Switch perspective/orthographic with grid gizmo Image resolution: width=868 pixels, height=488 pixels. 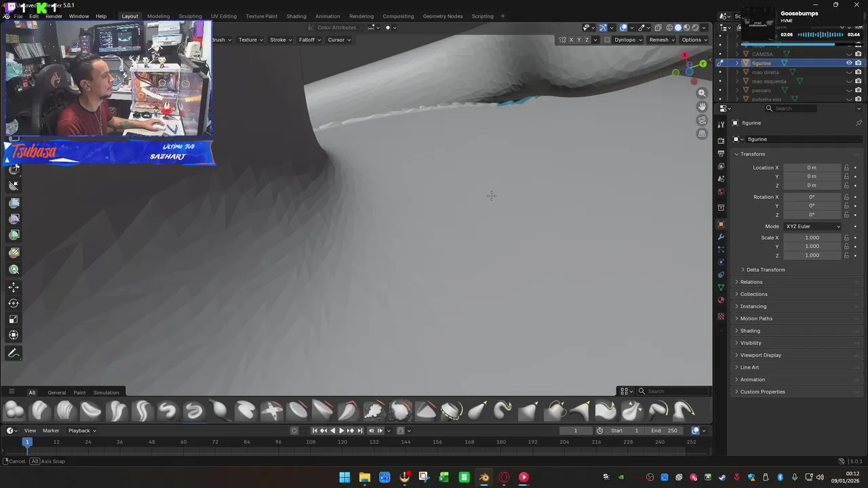coord(702,134)
